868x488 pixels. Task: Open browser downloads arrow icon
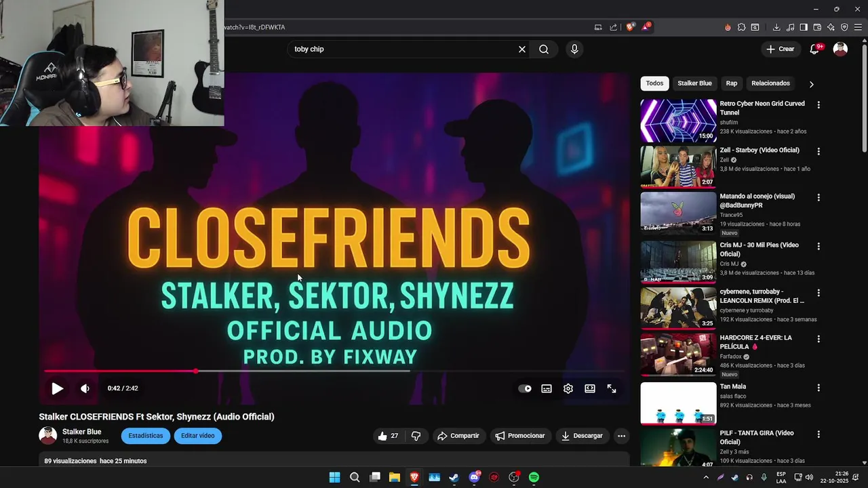pos(776,27)
